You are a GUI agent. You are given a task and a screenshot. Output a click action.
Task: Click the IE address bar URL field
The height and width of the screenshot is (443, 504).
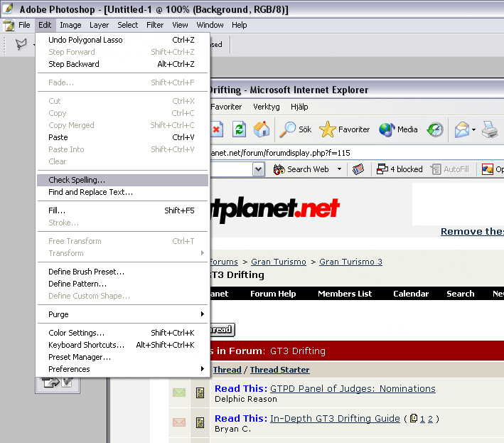point(357,153)
